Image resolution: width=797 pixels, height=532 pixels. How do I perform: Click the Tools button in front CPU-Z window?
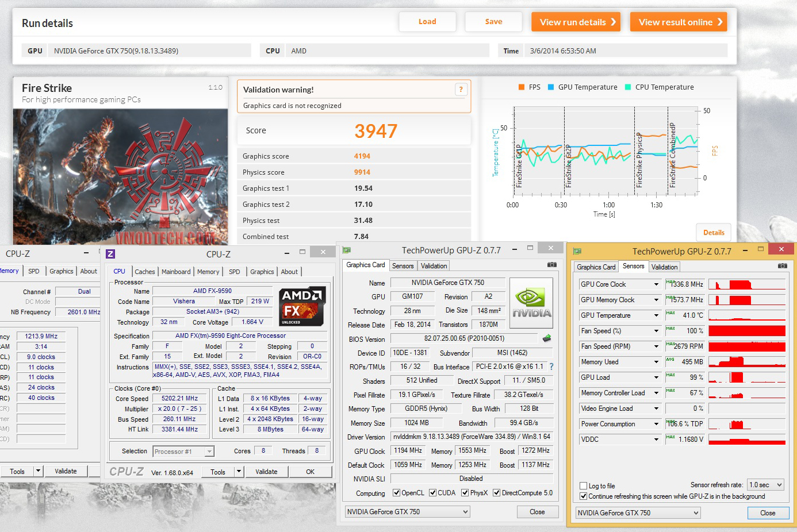[218, 472]
